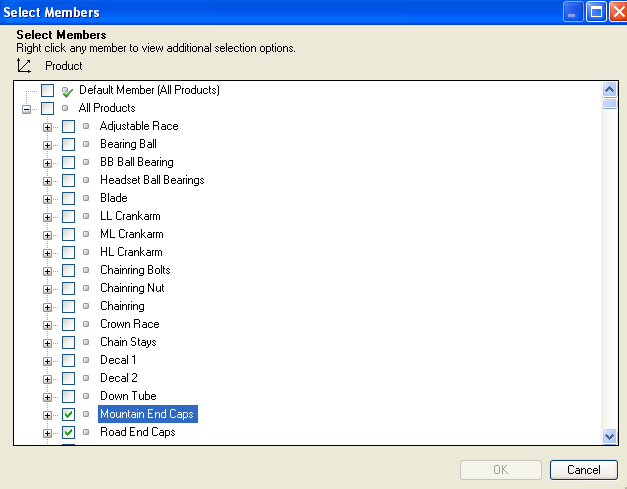Image resolution: width=627 pixels, height=489 pixels.
Task: Click the scrollbar down arrow
Action: click(x=609, y=436)
